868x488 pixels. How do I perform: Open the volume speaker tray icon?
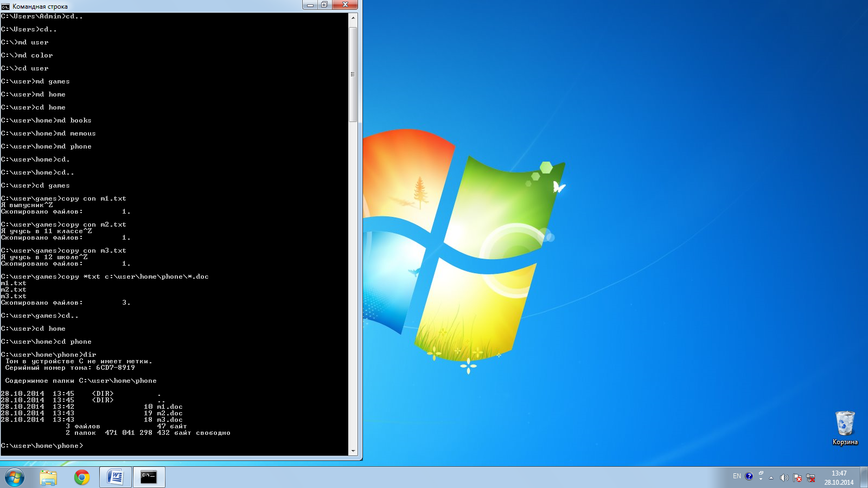tap(784, 478)
